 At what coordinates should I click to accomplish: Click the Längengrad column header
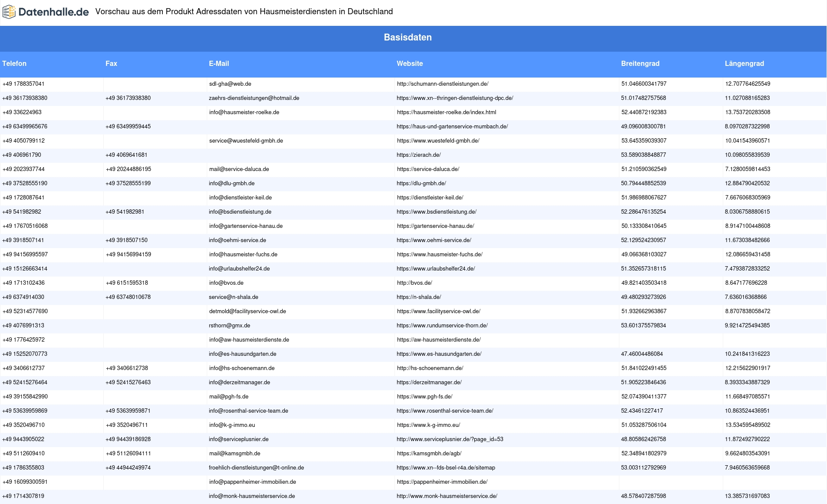pyautogui.click(x=744, y=63)
